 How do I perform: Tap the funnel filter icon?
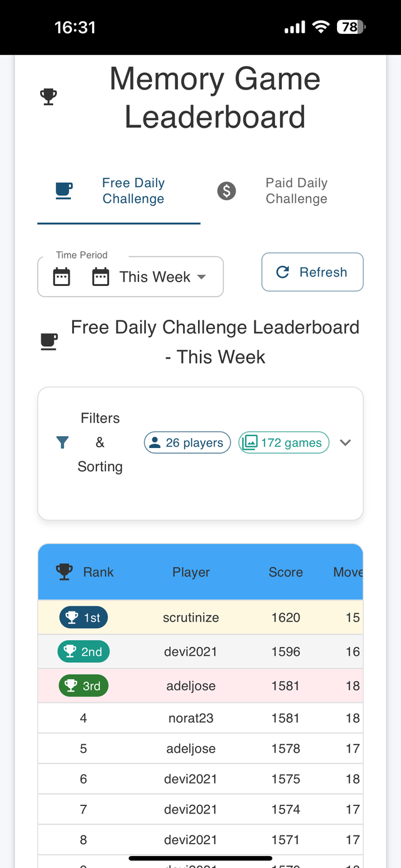click(62, 442)
